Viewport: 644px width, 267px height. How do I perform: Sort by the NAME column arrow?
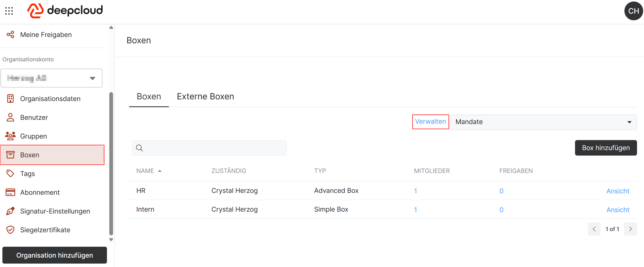[160, 171]
